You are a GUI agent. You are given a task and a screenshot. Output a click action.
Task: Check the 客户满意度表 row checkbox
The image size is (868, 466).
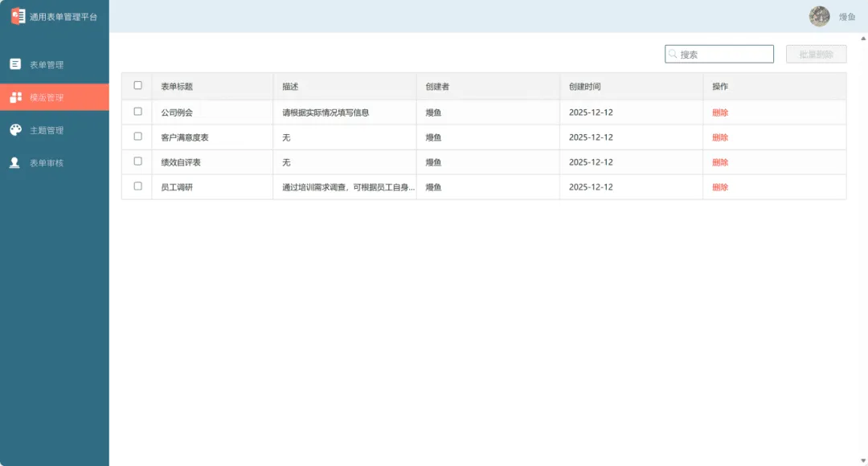tap(138, 136)
